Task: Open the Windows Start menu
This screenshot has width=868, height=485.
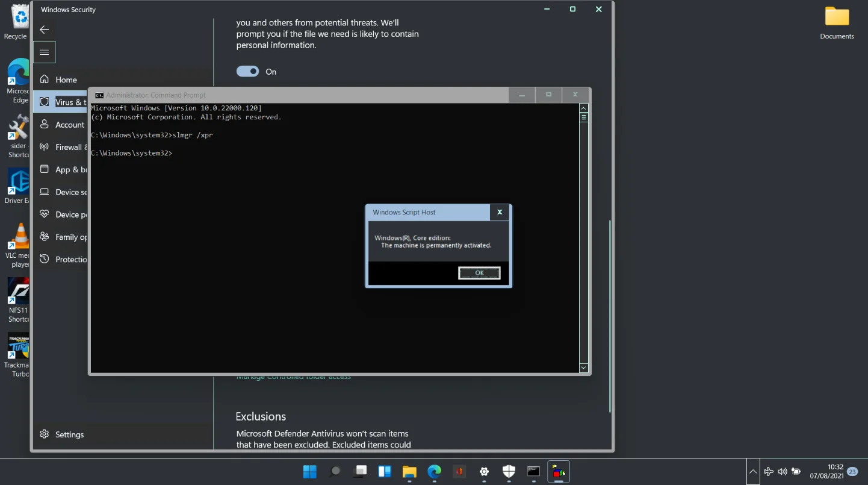Action: click(310, 472)
